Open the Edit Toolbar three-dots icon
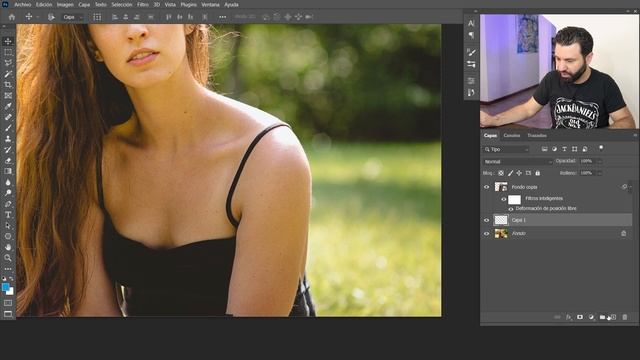This screenshot has width=640, height=360. (8, 269)
